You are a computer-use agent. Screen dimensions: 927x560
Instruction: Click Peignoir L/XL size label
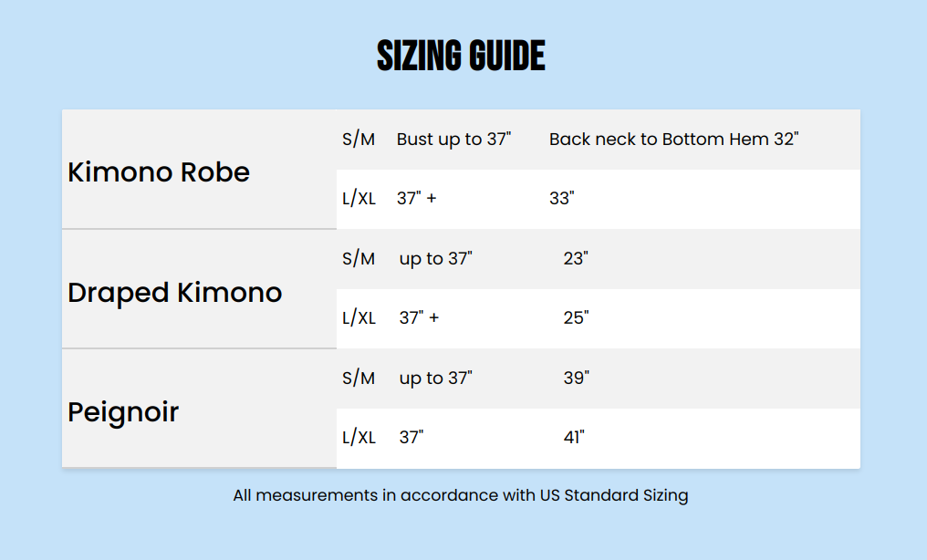pos(359,438)
